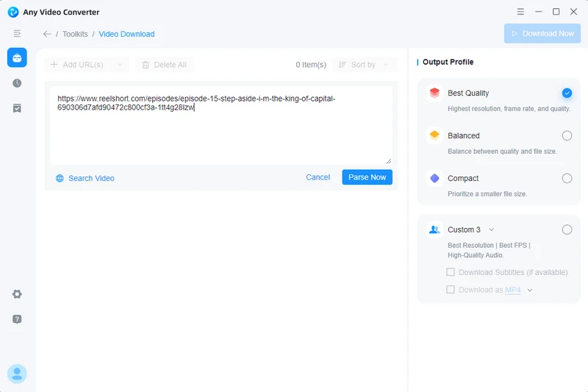Open the Toolkits sidebar icon
Viewport: 588px width, 392px height.
pyautogui.click(x=17, y=57)
